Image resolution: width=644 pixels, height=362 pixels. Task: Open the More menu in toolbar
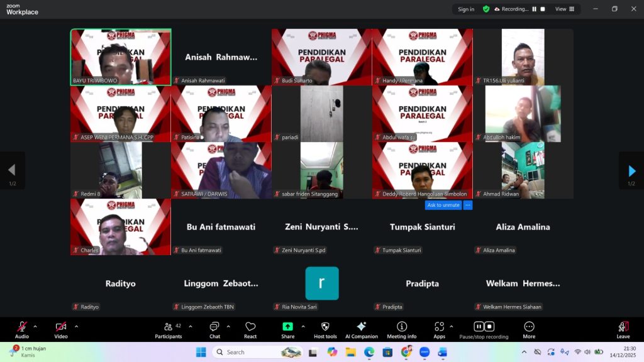(529, 327)
